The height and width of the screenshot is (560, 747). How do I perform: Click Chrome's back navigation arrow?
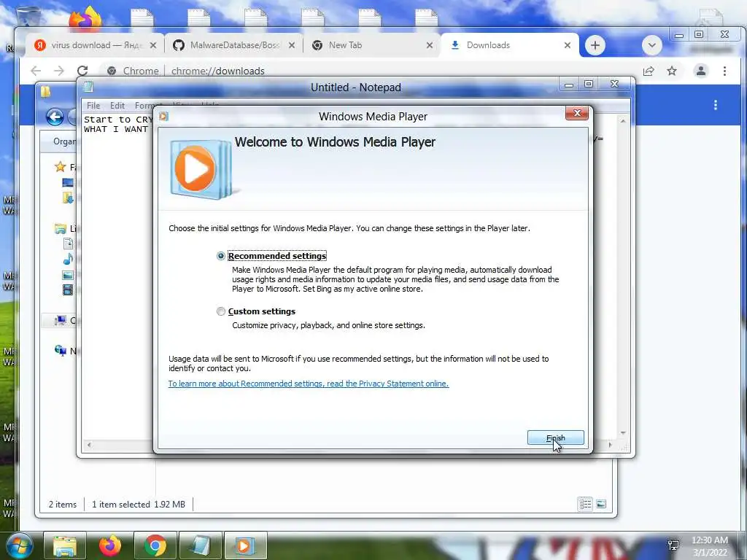click(36, 71)
